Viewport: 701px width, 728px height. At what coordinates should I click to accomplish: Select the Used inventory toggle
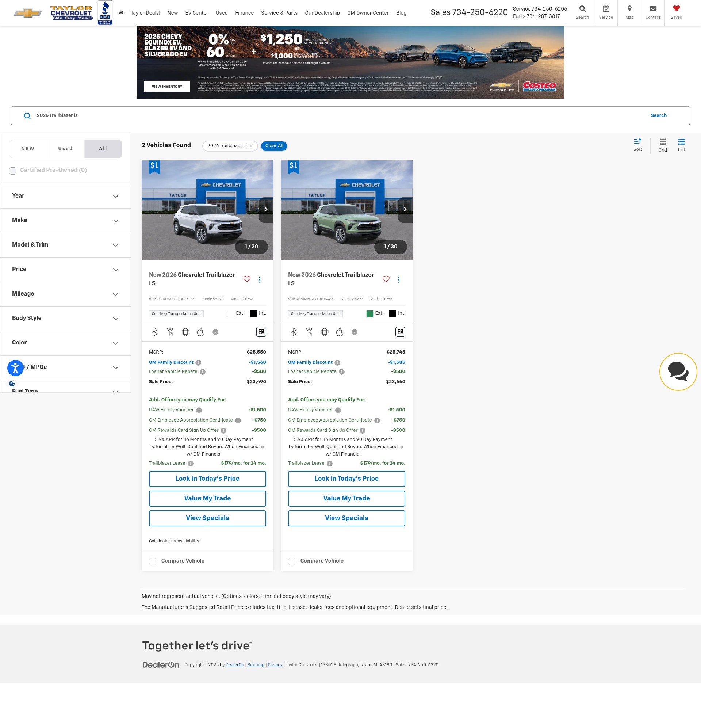(x=66, y=149)
